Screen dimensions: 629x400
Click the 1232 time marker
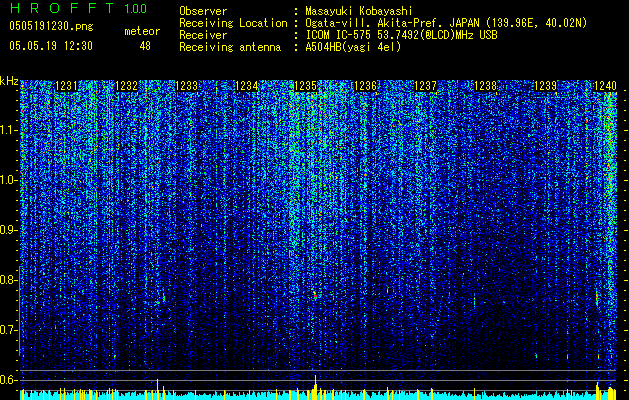point(126,86)
